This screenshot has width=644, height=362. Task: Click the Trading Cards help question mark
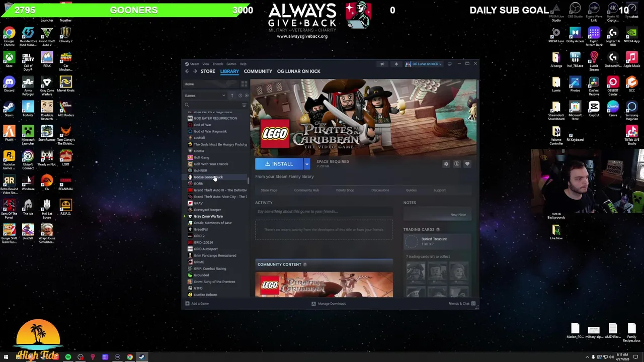438,230
